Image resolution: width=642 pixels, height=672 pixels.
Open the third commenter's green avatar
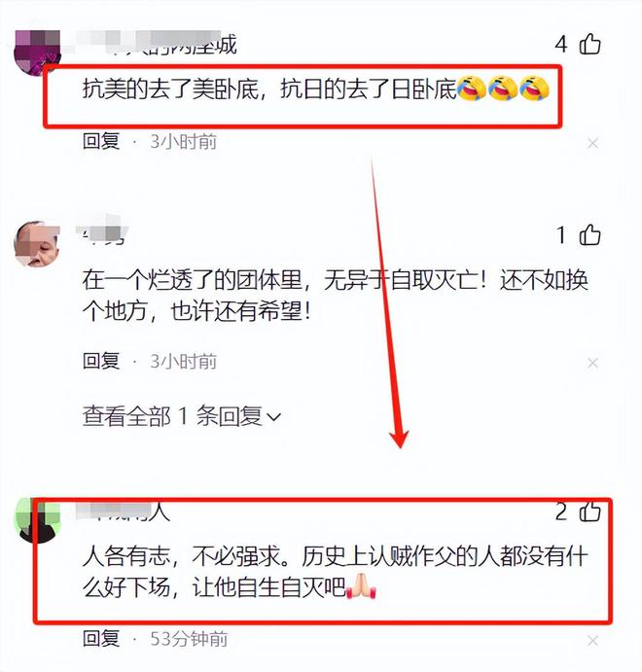tap(37, 520)
